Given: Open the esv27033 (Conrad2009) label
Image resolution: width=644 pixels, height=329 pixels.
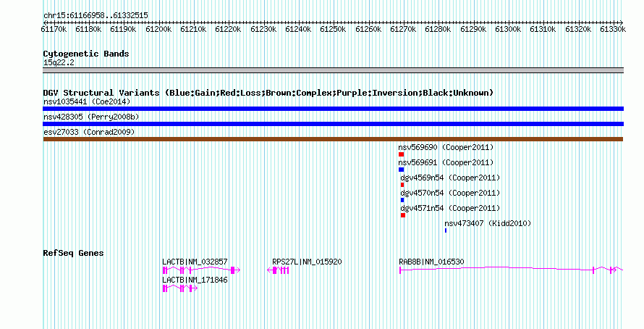Looking at the screenshot, I should [89, 132].
